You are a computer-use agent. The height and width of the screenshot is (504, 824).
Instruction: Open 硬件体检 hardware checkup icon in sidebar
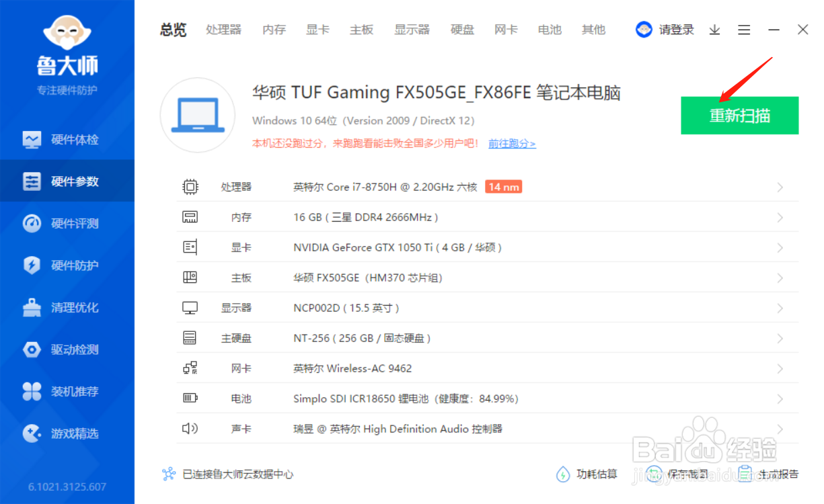(x=32, y=140)
